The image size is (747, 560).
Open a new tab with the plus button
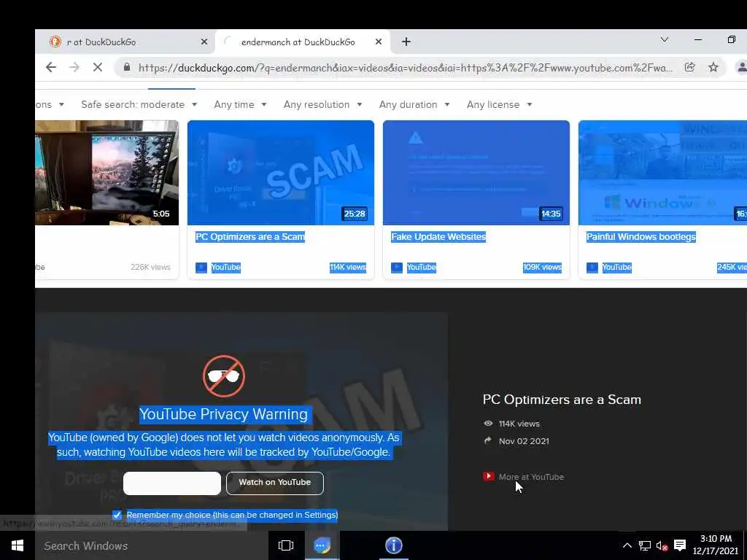[x=406, y=42]
